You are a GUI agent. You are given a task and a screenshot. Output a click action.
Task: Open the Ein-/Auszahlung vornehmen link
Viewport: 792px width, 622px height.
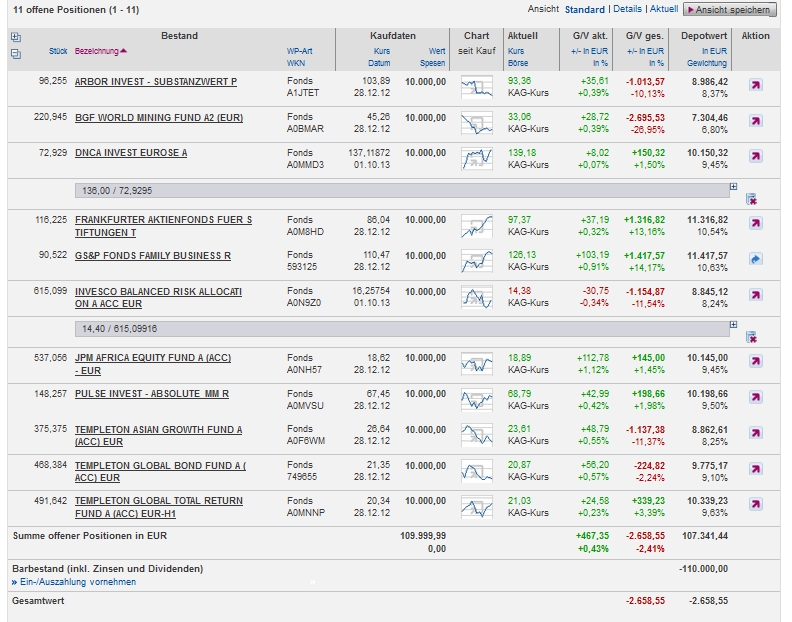click(76, 581)
